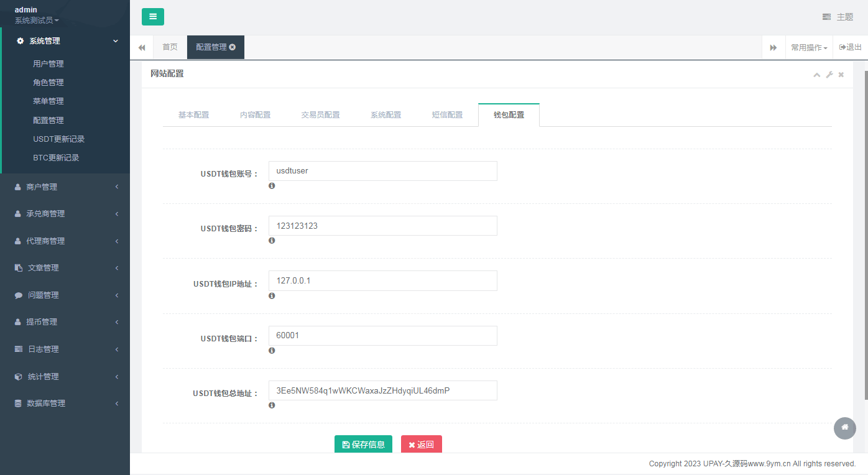Open the 主题 theme switcher
The image size is (868, 475).
click(x=838, y=17)
